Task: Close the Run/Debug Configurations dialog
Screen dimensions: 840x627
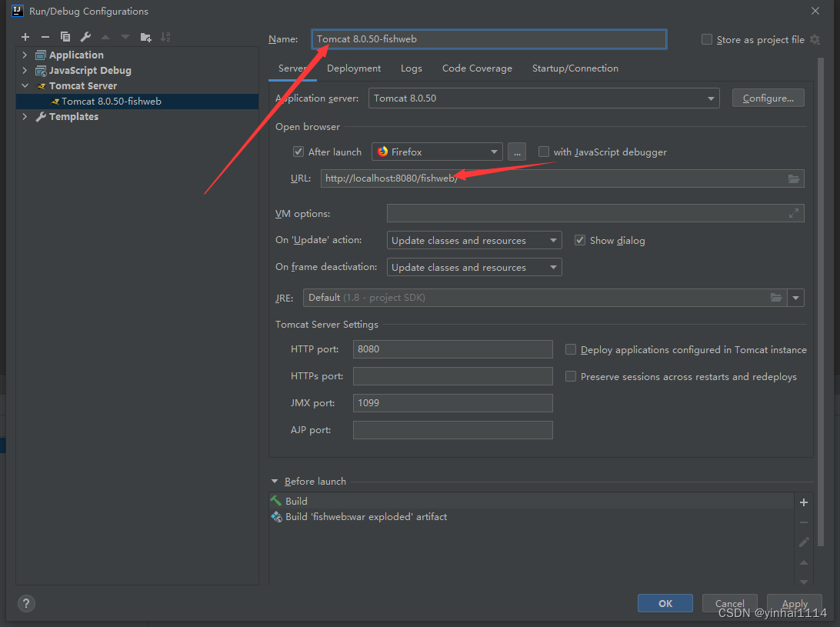Action: pyautogui.click(x=815, y=11)
